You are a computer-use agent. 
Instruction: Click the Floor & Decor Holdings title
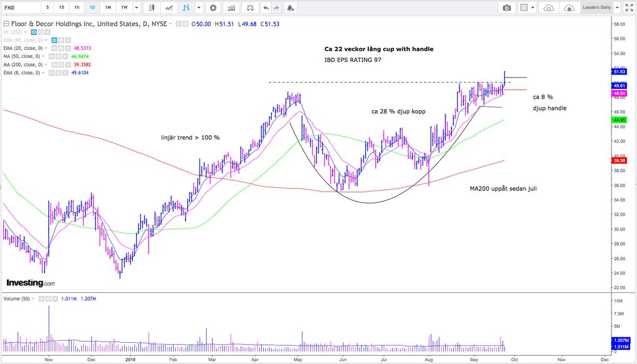tap(89, 24)
